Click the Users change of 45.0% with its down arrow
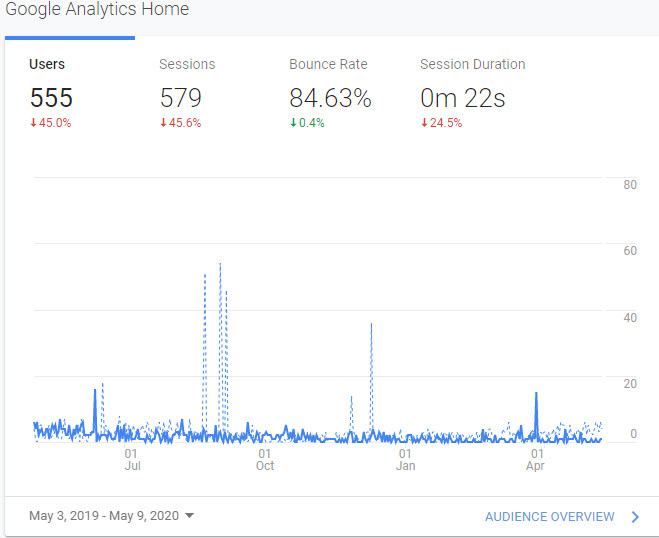This screenshot has height=538, width=659. click(x=50, y=123)
